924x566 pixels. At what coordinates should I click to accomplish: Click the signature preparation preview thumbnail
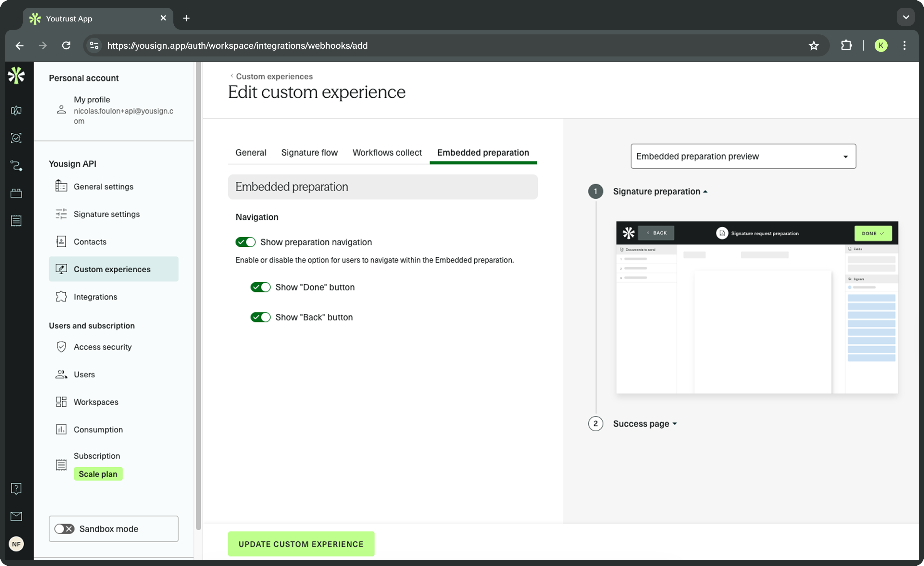(x=757, y=307)
